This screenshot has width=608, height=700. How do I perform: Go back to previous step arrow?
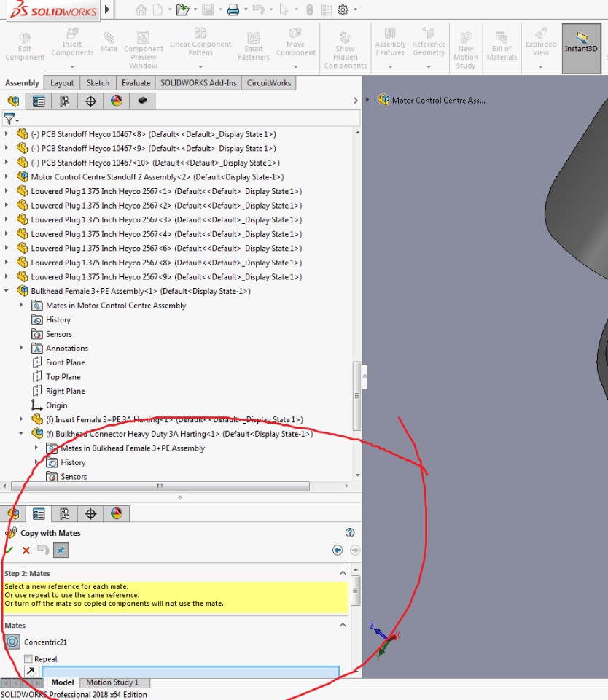point(338,551)
